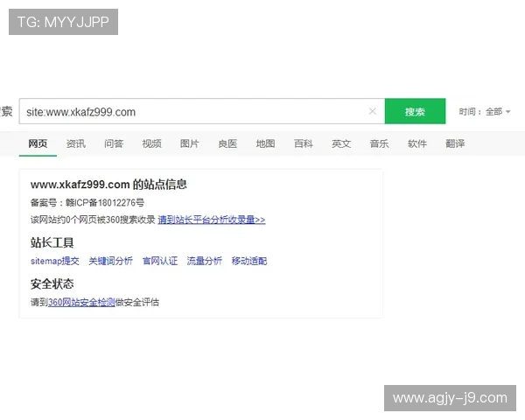Follow the 360网站安全检测 link
Image resolution: width=525 pixels, height=420 pixels.
(81, 303)
